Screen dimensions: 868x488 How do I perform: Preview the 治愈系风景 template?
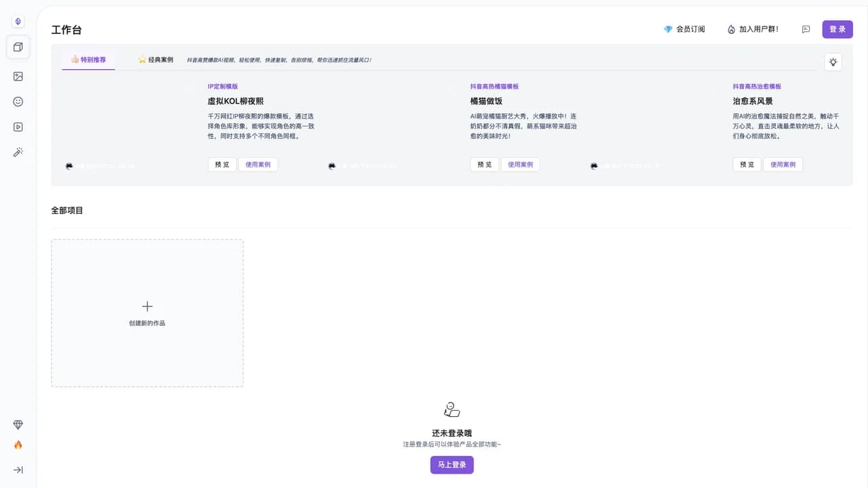(747, 165)
